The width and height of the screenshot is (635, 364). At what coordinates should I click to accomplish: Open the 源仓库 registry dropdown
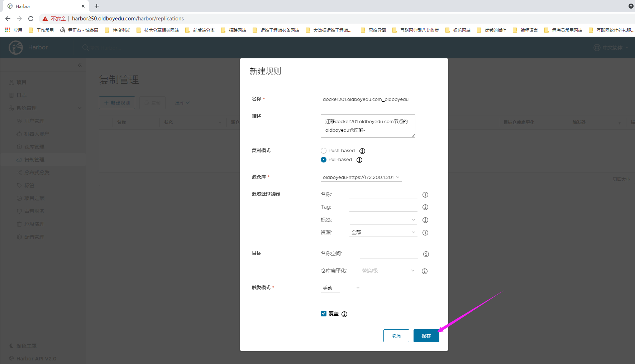coord(361,178)
